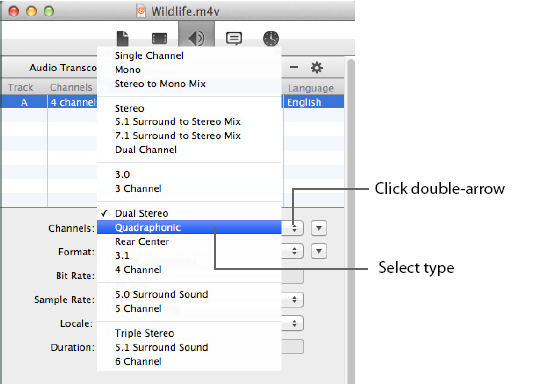Viewport: 533px width, 385px height.
Task: Pick 5.1 Surround to Stereo Mix
Action: [189, 121]
